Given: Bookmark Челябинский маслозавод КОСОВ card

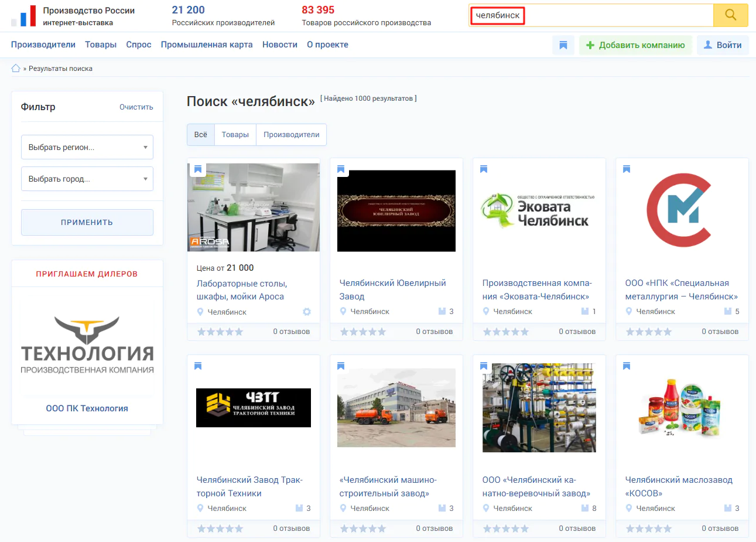Looking at the screenshot, I should [x=627, y=366].
